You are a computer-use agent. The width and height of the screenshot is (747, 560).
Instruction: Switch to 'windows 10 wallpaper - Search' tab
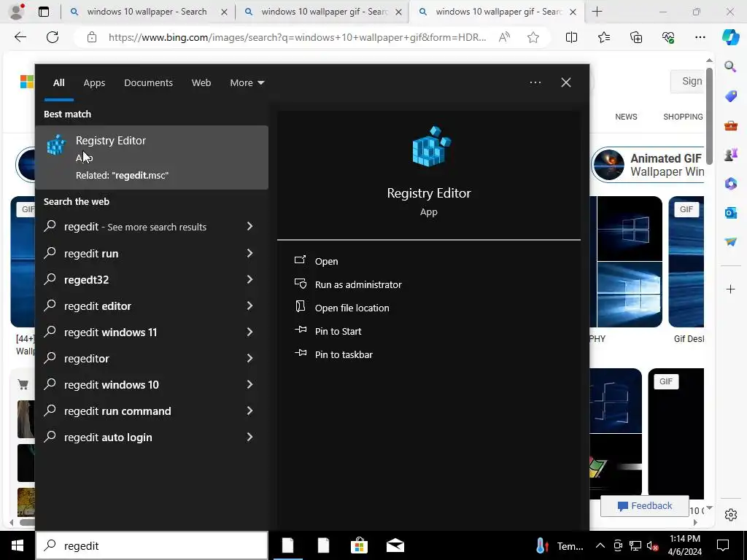pyautogui.click(x=147, y=12)
